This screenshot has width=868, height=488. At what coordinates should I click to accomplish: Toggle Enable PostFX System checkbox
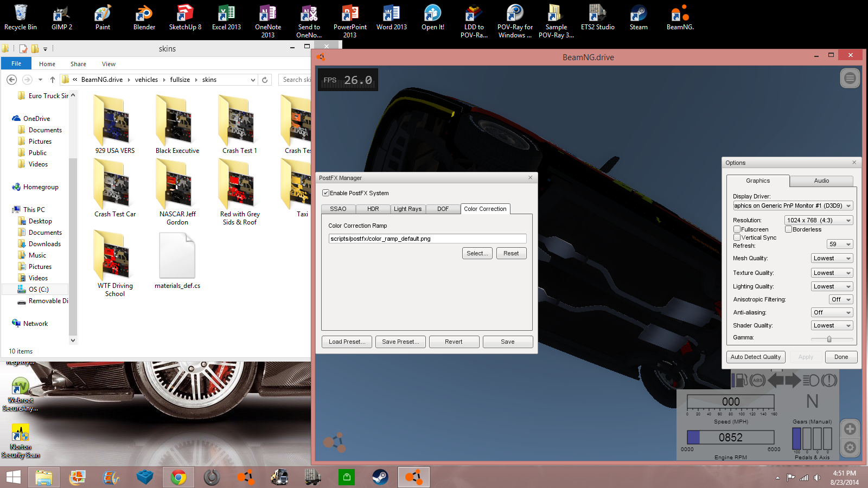tap(326, 193)
